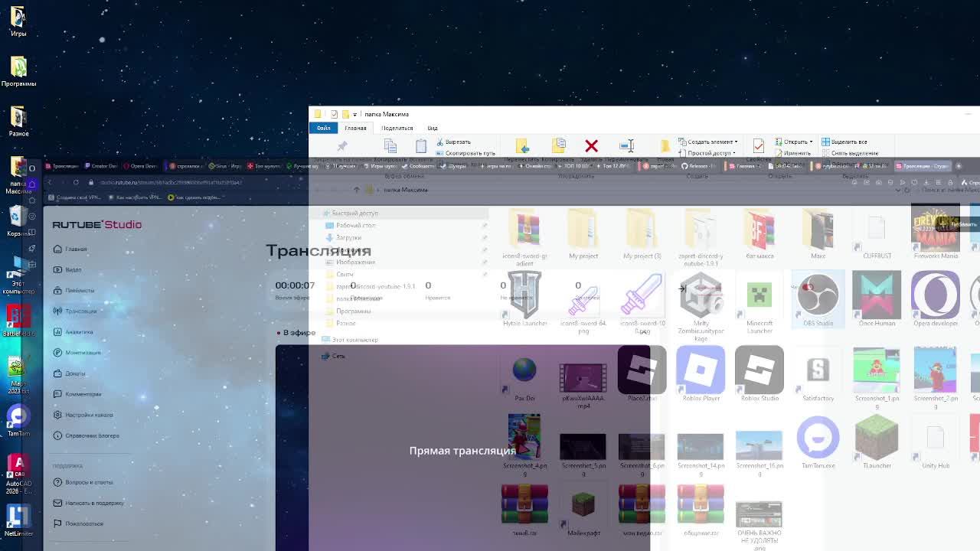
Task: Open Донаты in RUTUBE Studio sidebar
Action: point(70,373)
